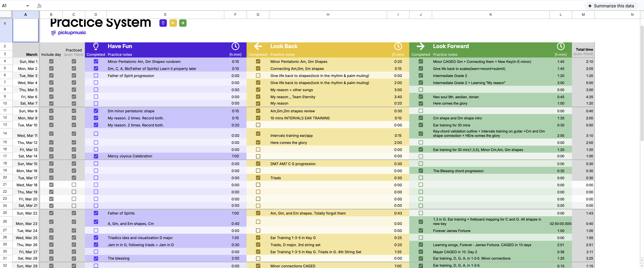Click total time 5:00 for Wed, Mar 4

point(583,83)
